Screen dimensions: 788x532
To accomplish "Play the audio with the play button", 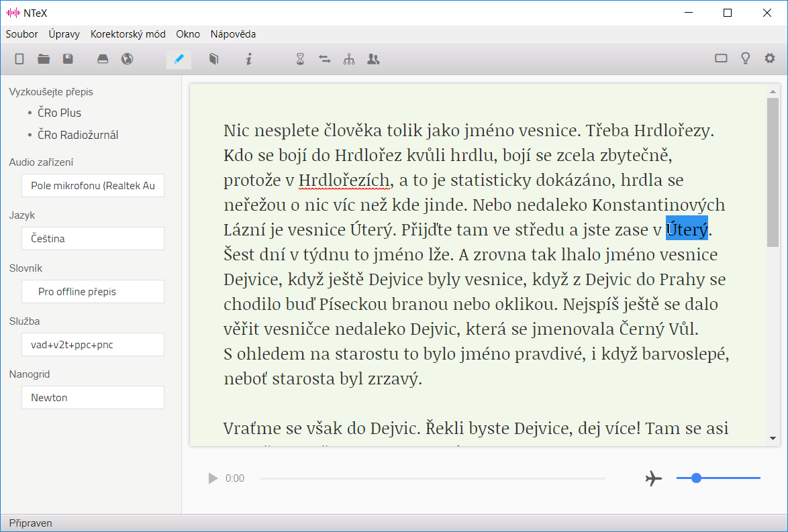I will (x=213, y=478).
